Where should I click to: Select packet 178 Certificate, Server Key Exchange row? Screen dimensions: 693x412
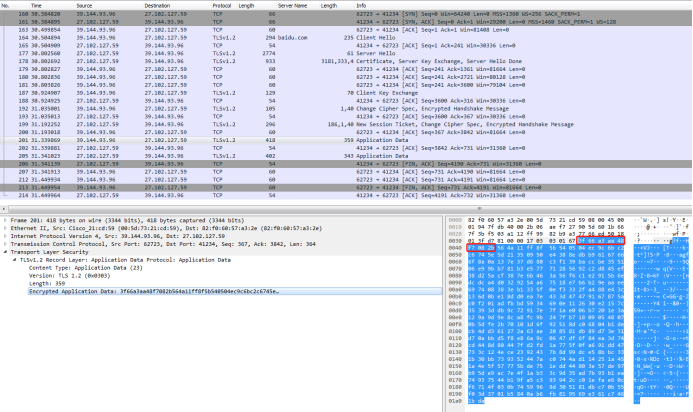(346, 61)
